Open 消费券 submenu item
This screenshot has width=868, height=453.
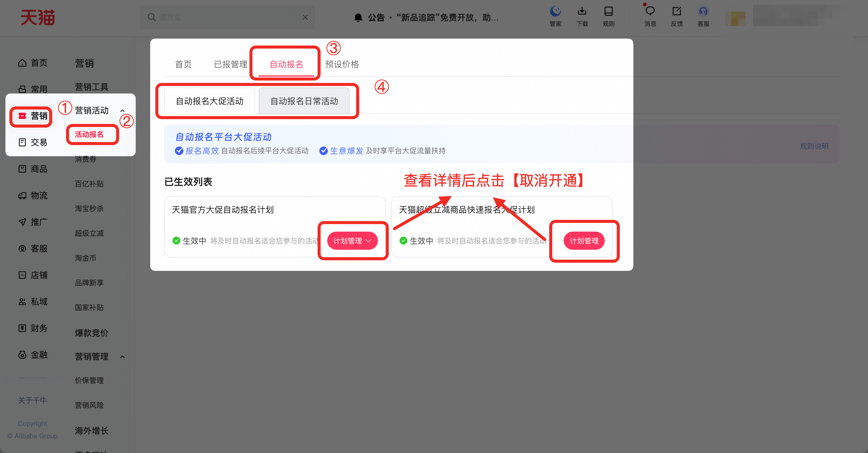pyautogui.click(x=86, y=159)
